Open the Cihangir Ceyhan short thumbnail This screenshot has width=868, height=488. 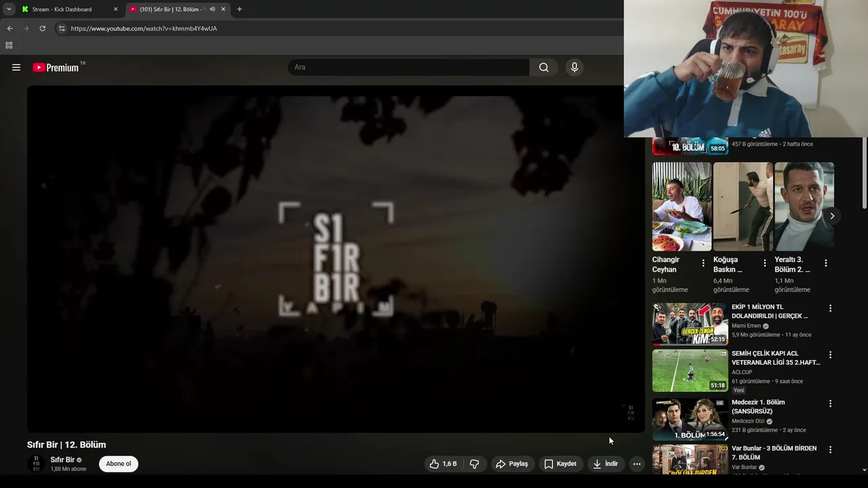682,207
